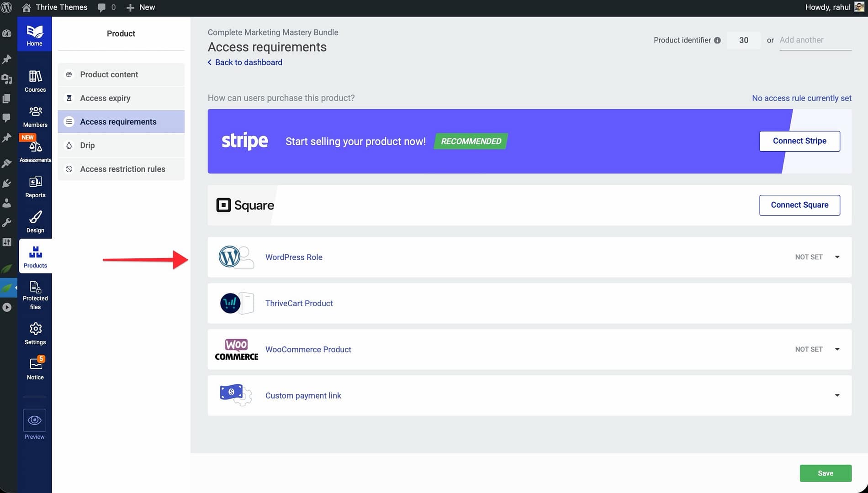
Task: Expand the WooCommerce Product dropdown arrow
Action: [837, 349]
